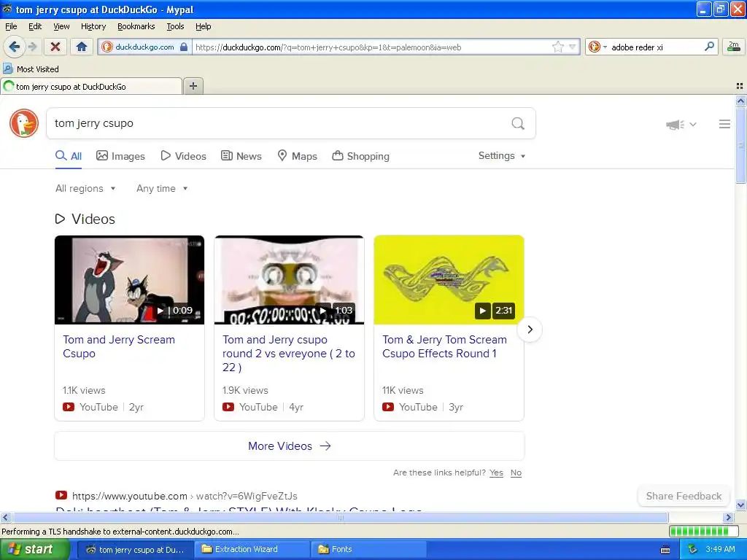747x560 pixels.
Task: Answer No to links helpful question
Action: 516,472
